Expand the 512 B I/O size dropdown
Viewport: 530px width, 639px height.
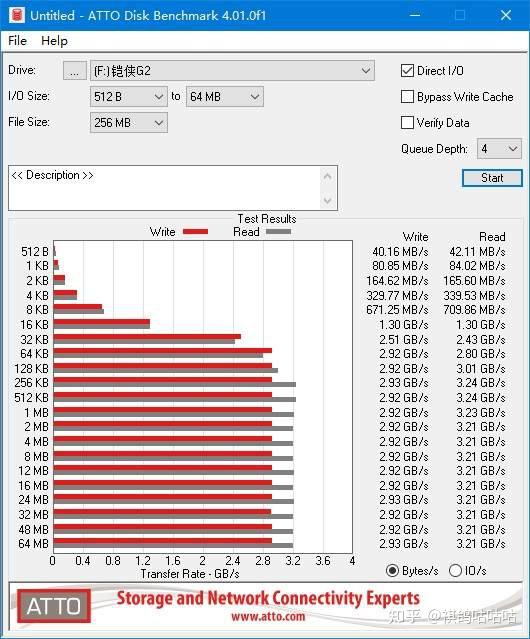[128, 97]
